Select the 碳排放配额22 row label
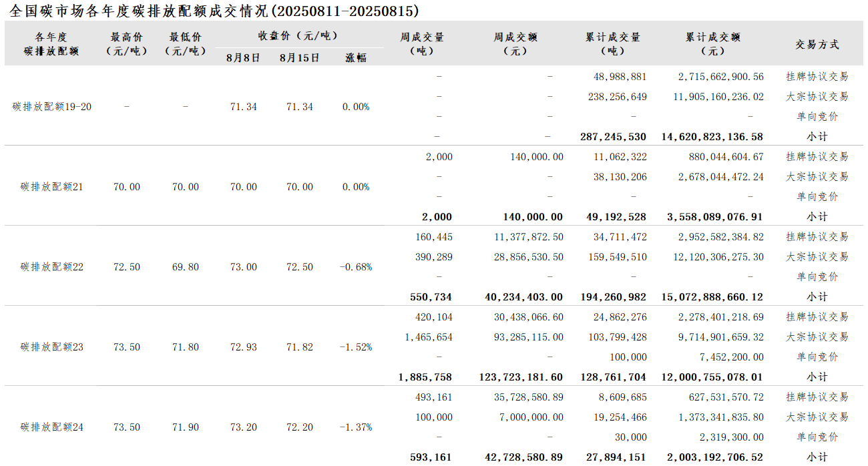 click(52, 267)
